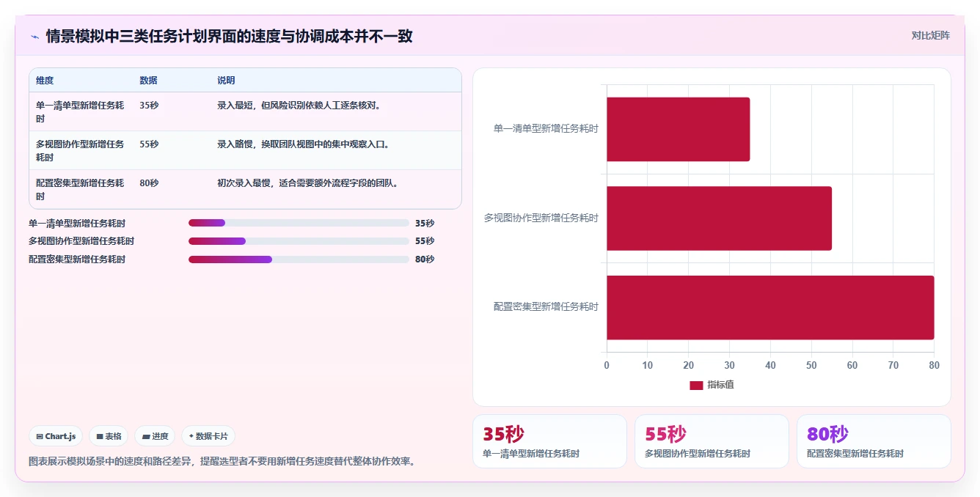Click the chart y-axis label 单一清单型新增任务耗时

coord(546,129)
